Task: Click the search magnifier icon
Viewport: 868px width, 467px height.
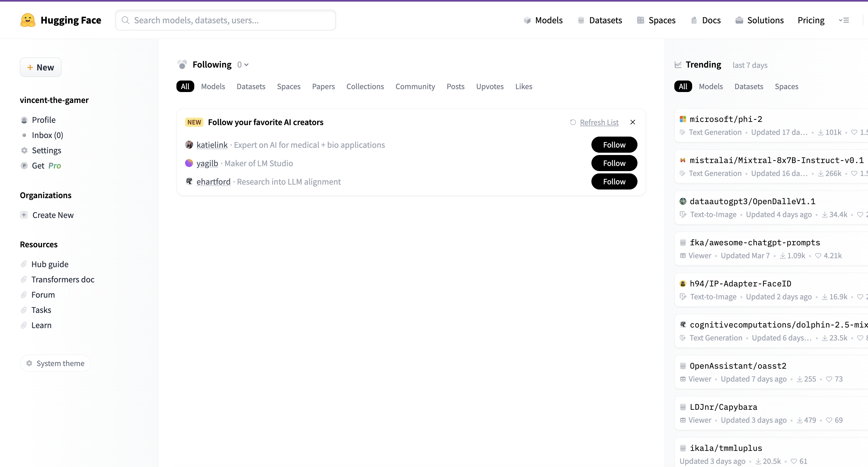Action: pos(125,20)
